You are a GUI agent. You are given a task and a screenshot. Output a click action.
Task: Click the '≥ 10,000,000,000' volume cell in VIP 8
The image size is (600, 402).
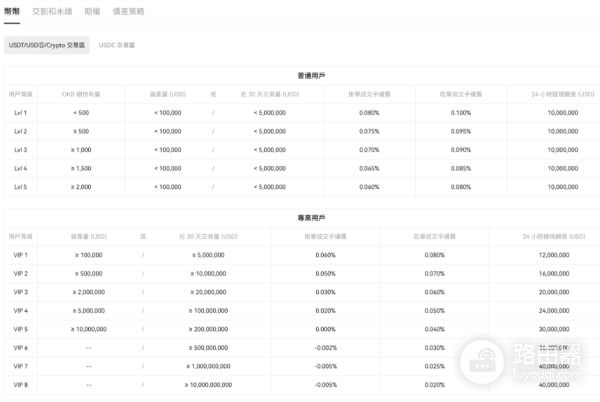pyautogui.click(x=209, y=385)
